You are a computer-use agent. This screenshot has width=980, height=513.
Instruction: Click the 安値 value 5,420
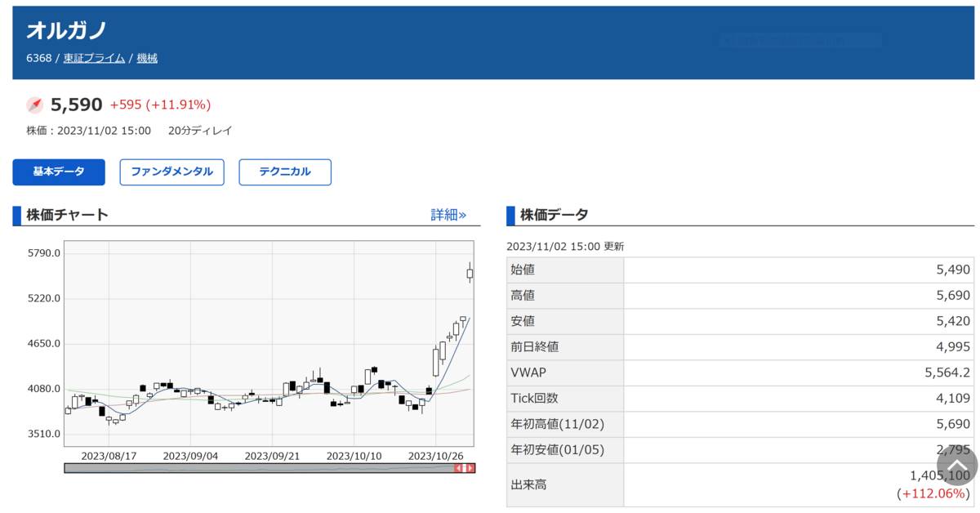953,321
